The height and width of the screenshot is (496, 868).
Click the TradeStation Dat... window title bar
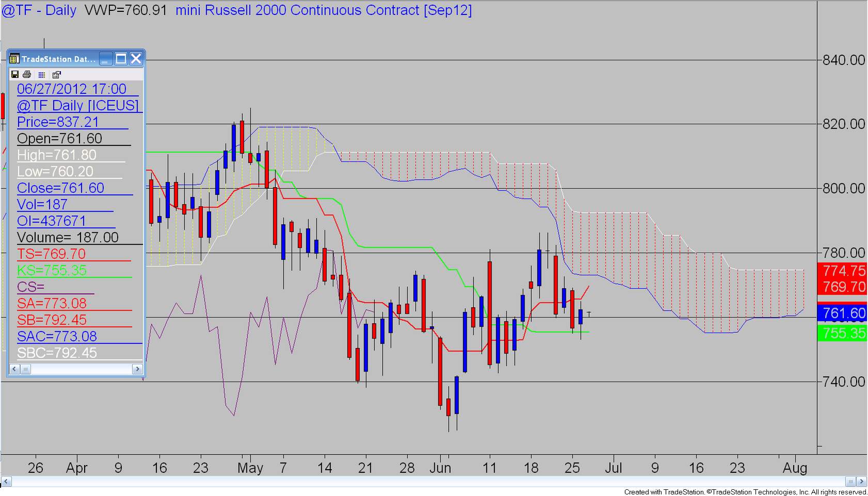click(58, 59)
